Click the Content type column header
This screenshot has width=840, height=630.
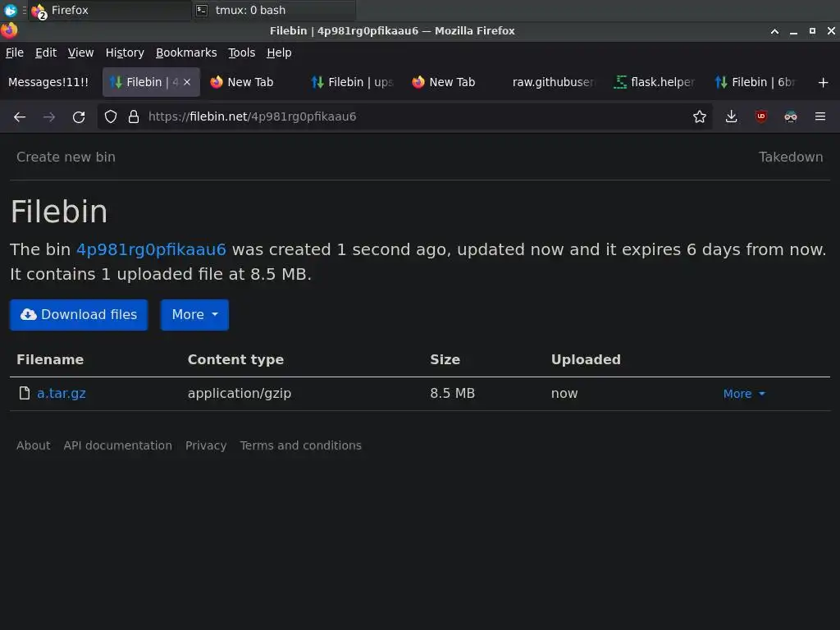point(235,359)
